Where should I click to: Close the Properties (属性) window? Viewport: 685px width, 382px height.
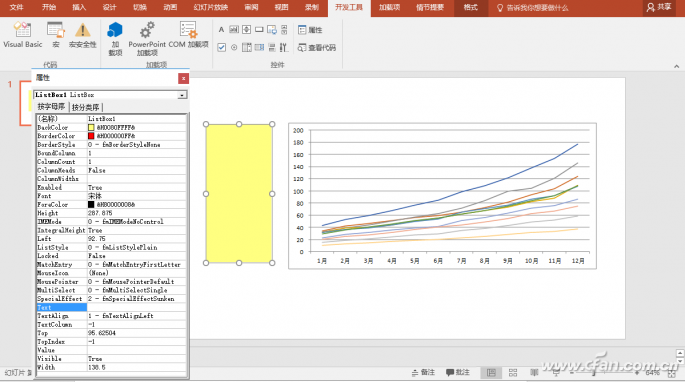[x=183, y=78]
